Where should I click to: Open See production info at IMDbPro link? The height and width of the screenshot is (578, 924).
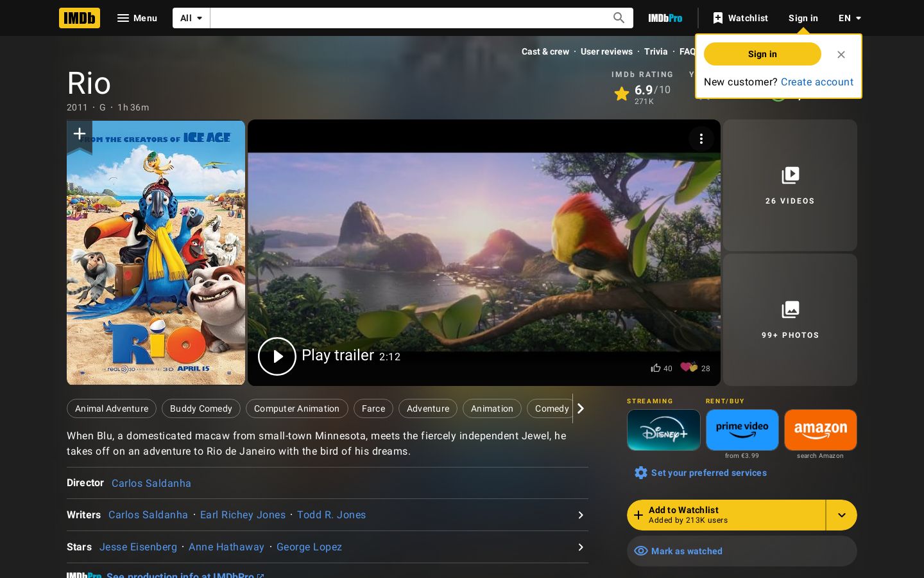click(185, 575)
